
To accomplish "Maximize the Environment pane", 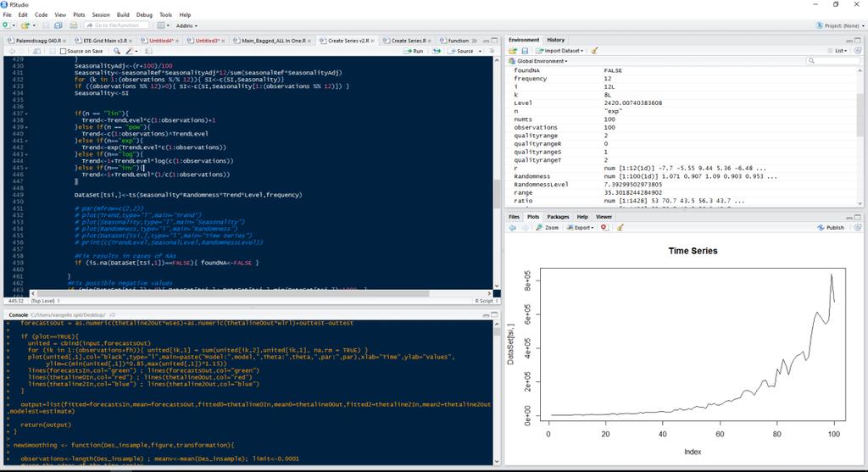I will pos(858,41).
